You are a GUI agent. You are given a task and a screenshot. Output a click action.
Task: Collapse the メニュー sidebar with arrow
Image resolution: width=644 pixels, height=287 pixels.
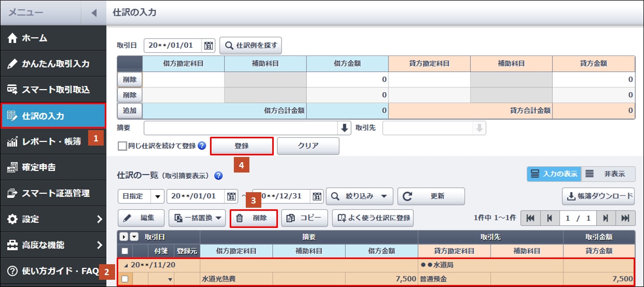point(93,12)
